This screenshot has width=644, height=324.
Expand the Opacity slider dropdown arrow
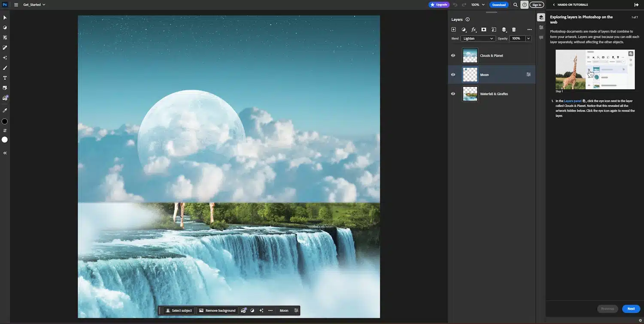[x=529, y=39]
